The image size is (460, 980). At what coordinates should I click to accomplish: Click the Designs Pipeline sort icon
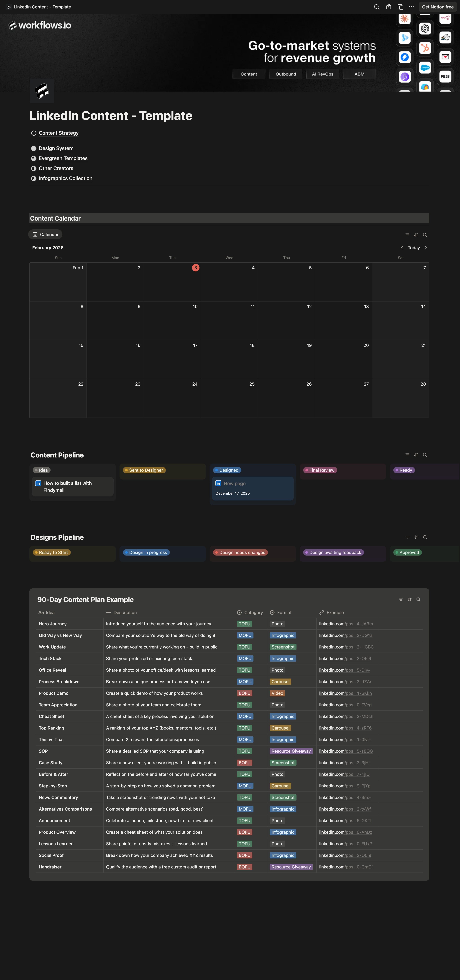tap(416, 537)
